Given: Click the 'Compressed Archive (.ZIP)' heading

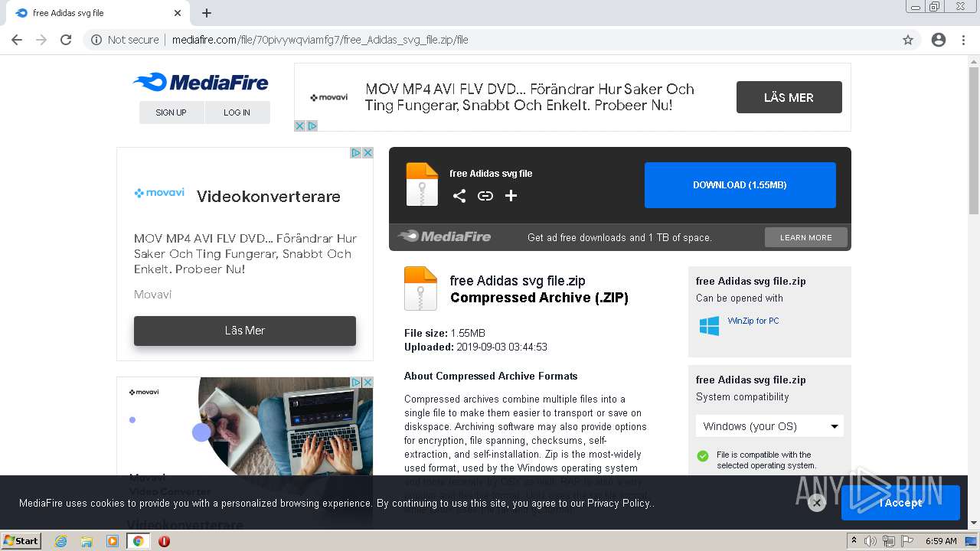Looking at the screenshot, I should [539, 298].
